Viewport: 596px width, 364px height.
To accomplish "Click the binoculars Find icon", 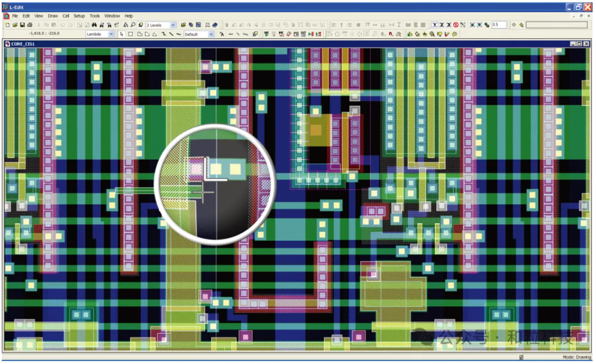I will [x=94, y=25].
